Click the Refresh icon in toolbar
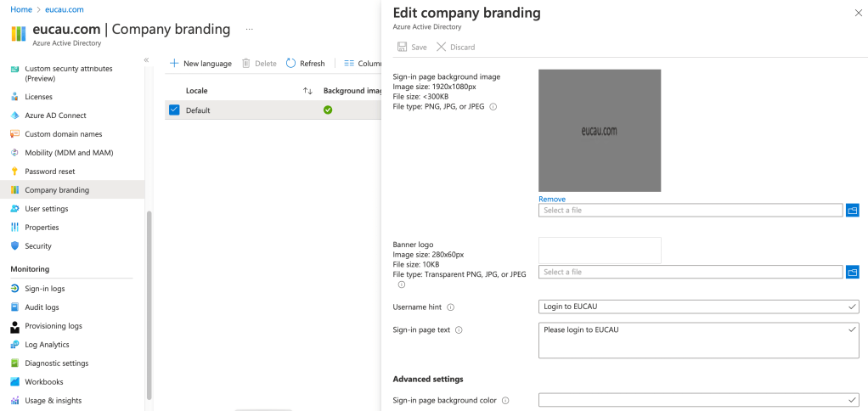This screenshot has height=411, width=868. [291, 64]
